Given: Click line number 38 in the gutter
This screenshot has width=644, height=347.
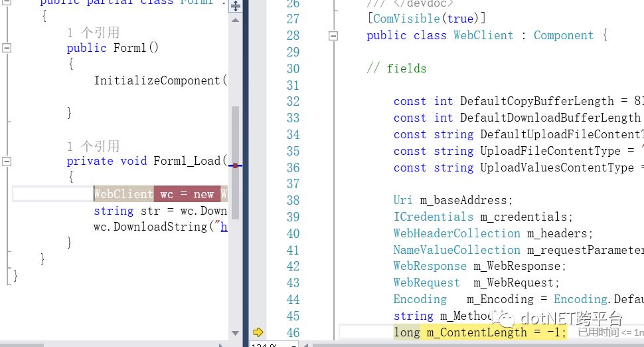Looking at the screenshot, I should pyautogui.click(x=293, y=200).
